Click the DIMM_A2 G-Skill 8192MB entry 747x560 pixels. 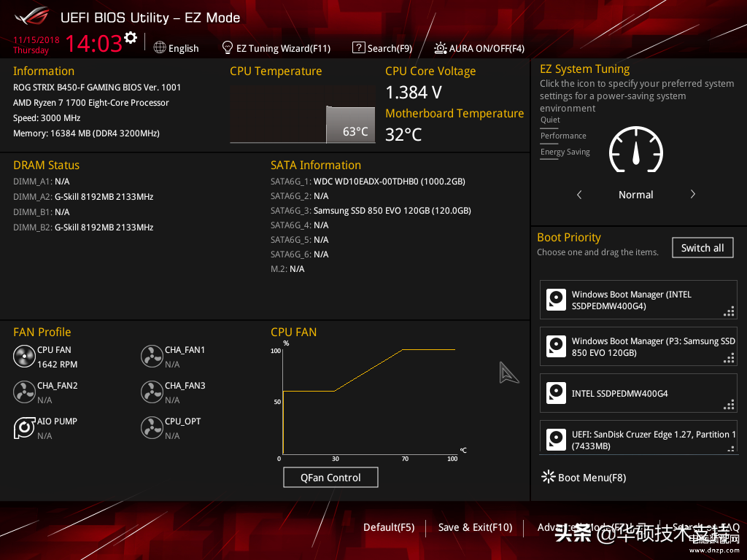click(x=83, y=197)
